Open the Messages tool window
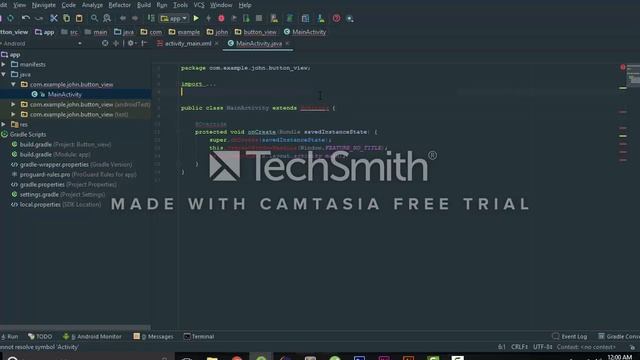The image size is (640, 360). 153,336
